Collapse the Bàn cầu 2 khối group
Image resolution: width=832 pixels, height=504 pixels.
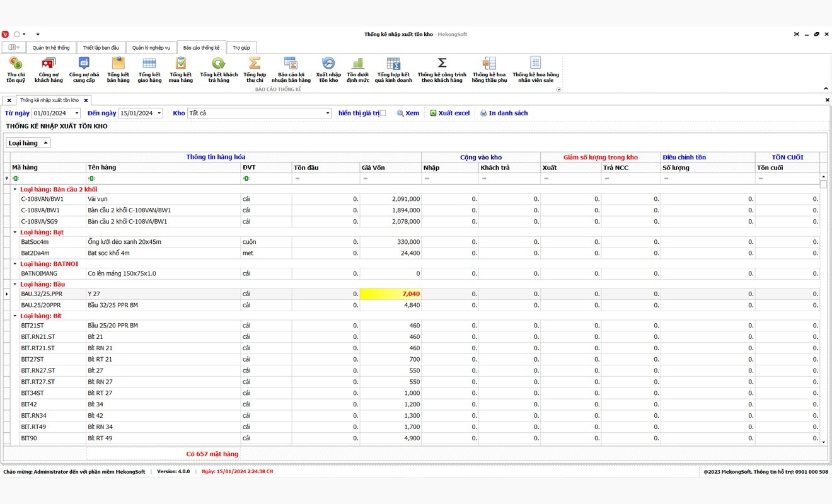point(15,190)
